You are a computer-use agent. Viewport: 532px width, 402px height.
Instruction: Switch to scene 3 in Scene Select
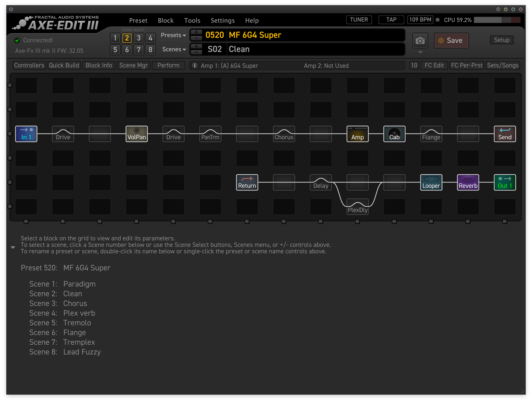139,38
